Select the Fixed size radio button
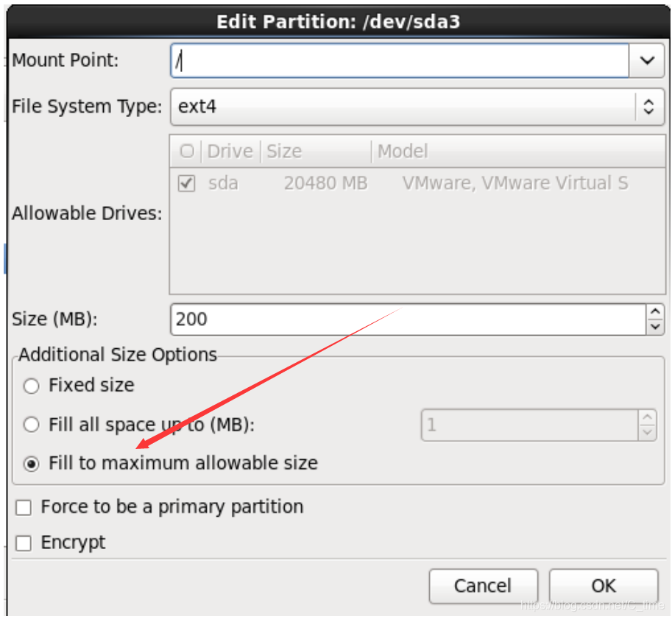Viewport: 672px width, 619px height. click(32, 386)
